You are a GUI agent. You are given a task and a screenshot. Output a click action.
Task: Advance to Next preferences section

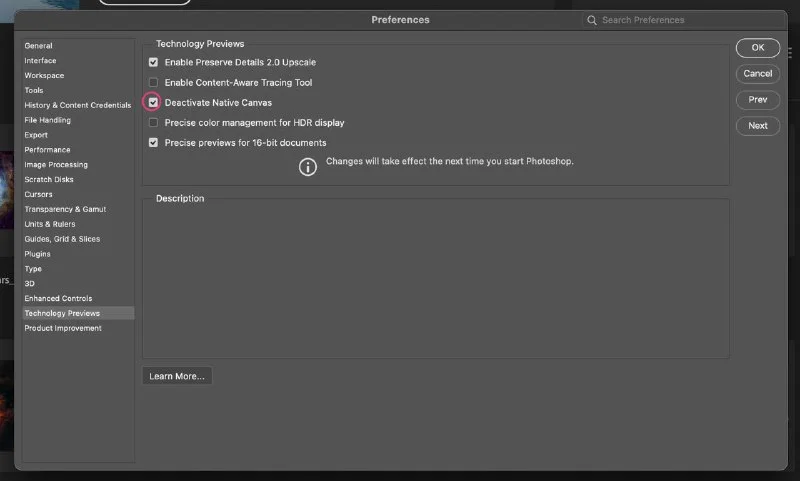pos(757,126)
